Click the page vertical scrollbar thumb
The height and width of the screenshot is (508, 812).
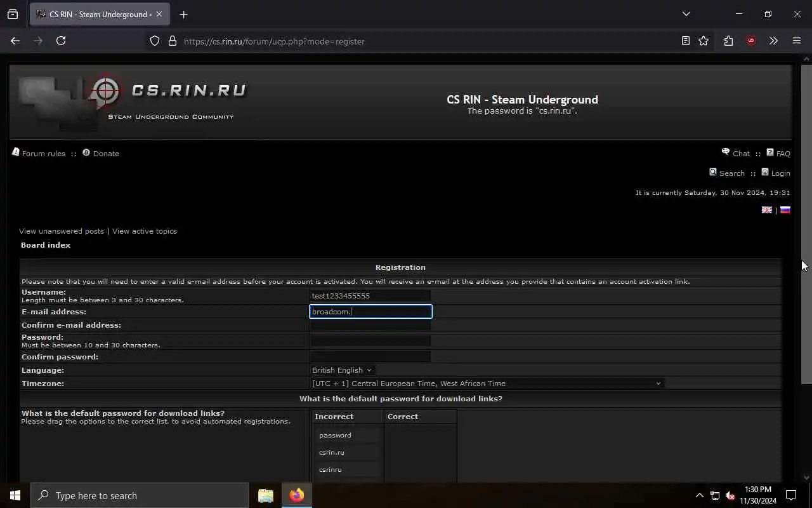(x=806, y=224)
